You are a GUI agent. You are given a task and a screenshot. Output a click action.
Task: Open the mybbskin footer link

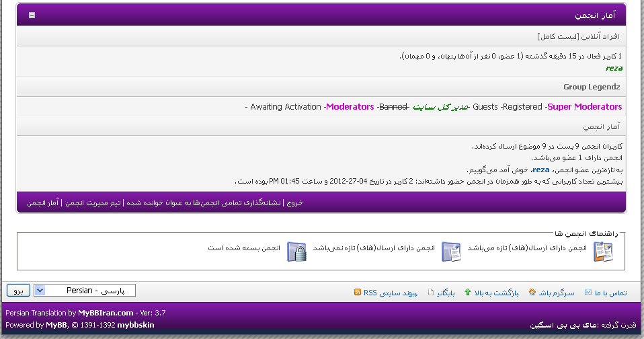tap(136, 325)
